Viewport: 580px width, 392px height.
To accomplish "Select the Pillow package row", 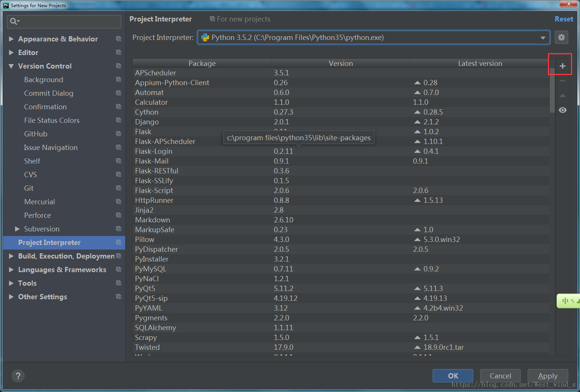I will [x=341, y=239].
